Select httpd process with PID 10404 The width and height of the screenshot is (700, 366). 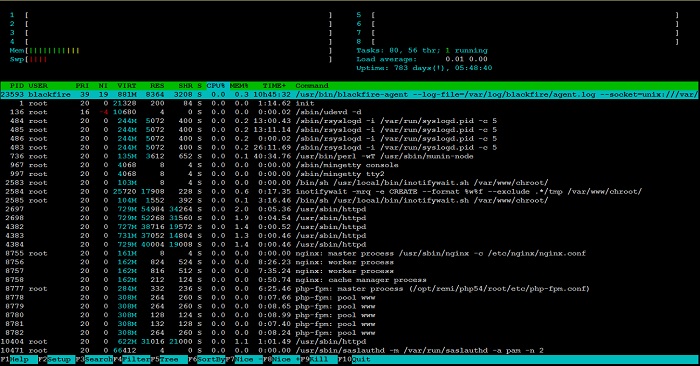350,341
